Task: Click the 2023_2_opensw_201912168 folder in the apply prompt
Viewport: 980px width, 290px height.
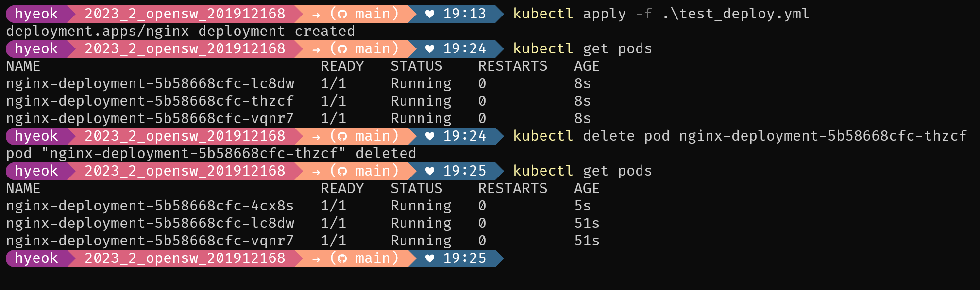Action: 185,14
